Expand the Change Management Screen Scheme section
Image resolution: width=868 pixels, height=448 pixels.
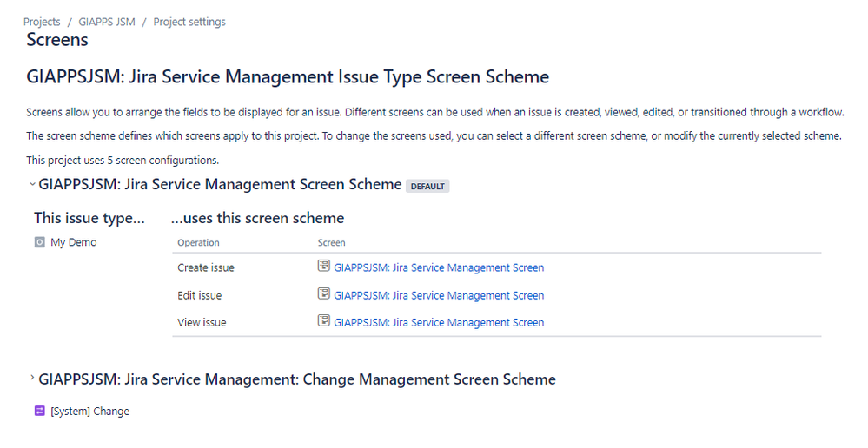click(x=32, y=379)
